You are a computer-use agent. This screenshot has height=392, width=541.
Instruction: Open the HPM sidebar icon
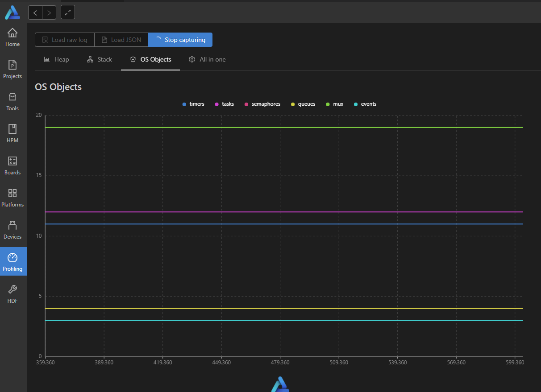click(12, 129)
